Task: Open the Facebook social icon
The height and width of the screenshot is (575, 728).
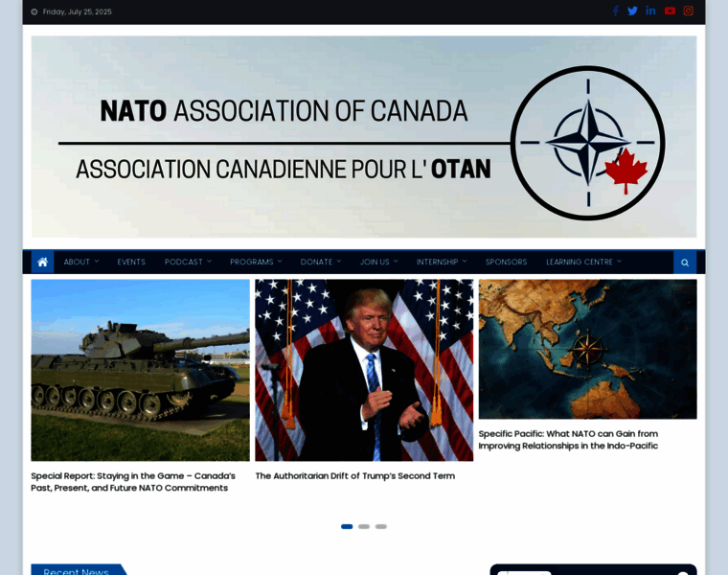Action: tap(616, 11)
